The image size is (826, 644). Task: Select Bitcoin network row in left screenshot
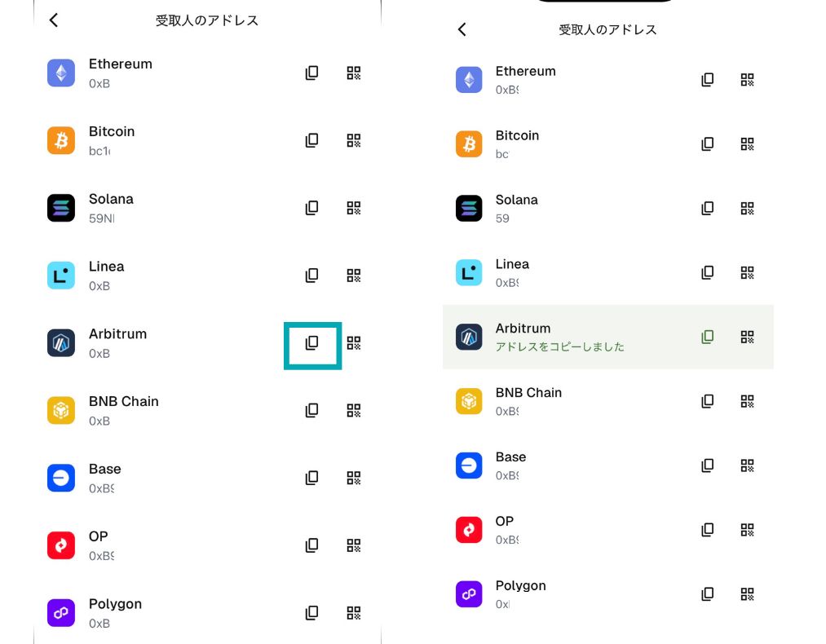coord(163,140)
